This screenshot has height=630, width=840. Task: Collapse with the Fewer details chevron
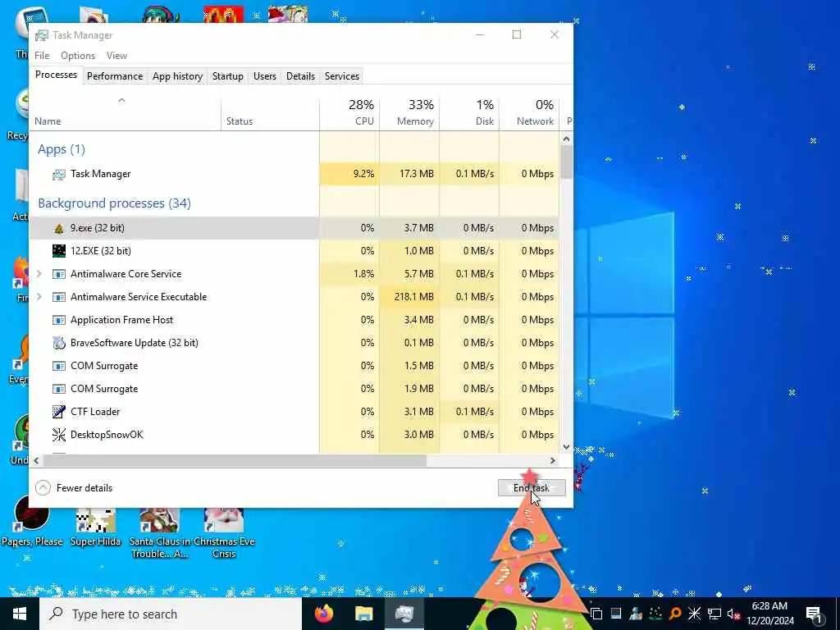click(x=43, y=488)
